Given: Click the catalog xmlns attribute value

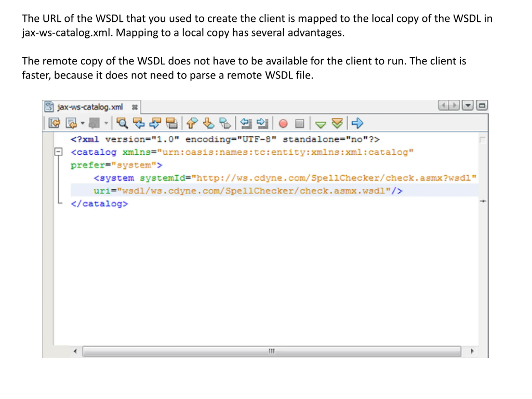Looking at the screenshot, I should [285, 152].
